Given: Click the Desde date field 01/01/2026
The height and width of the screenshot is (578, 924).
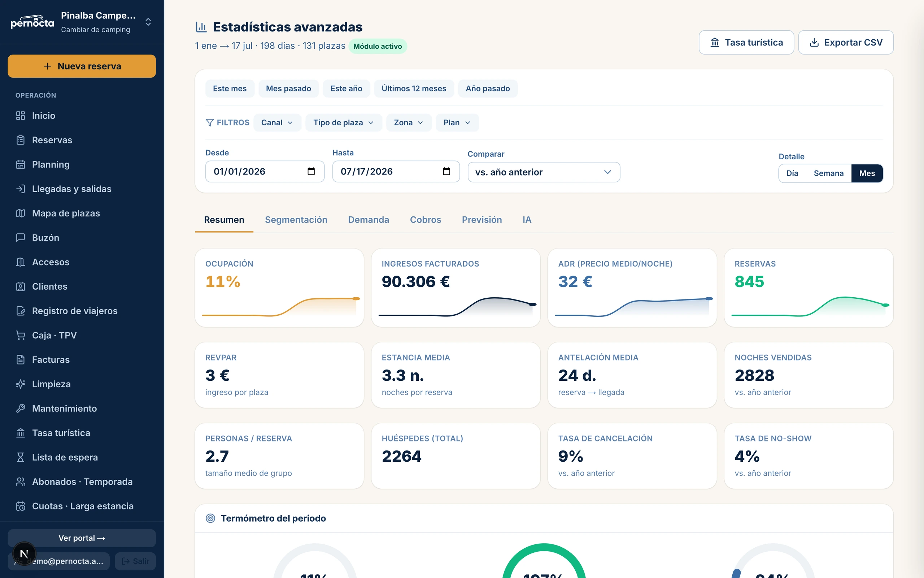Looking at the screenshot, I should tap(265, 171).
